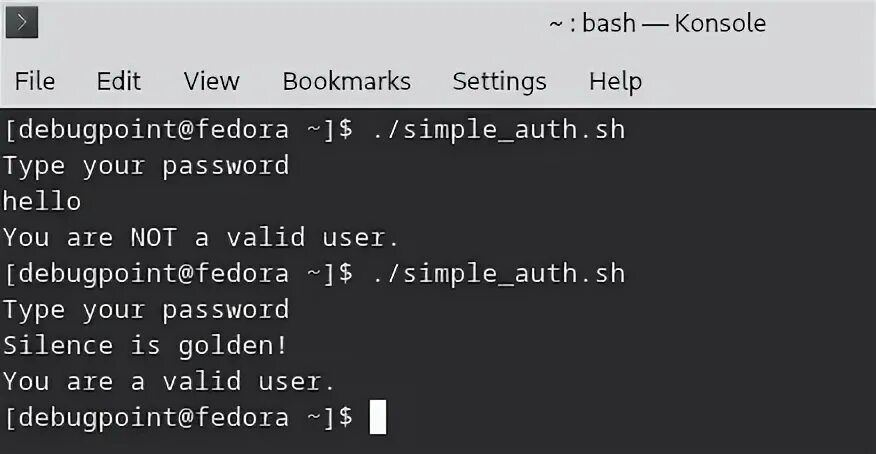Open the Help menu

pos(615,82)
